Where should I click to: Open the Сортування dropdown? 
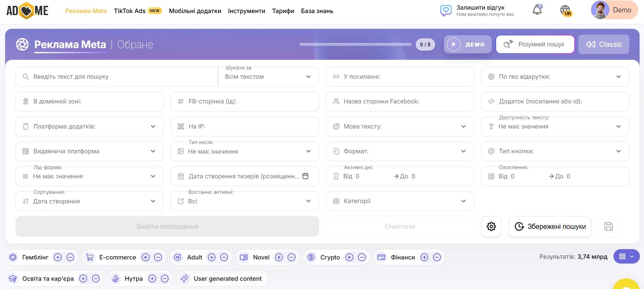click(90, 201)
